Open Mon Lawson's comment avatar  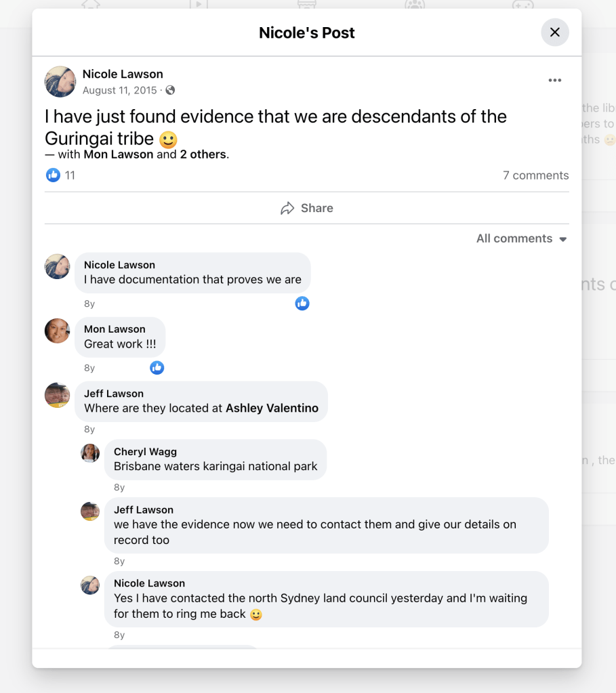[58, 331]
